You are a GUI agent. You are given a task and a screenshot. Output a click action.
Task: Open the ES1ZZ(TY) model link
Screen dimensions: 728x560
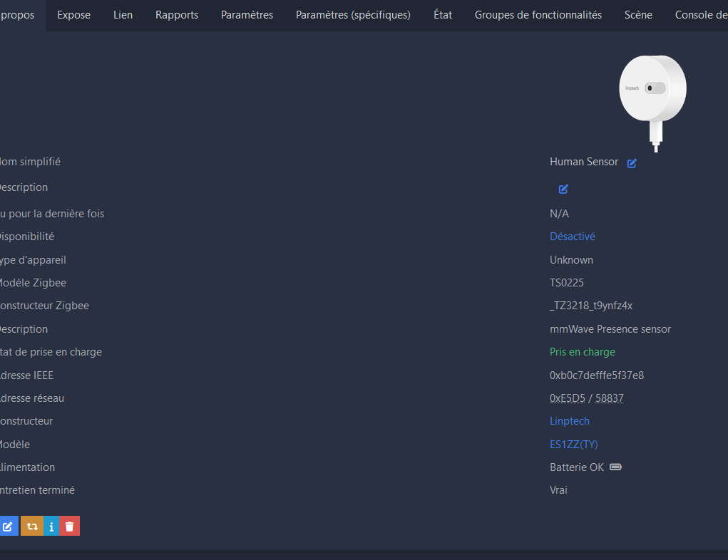coord(574,444)
